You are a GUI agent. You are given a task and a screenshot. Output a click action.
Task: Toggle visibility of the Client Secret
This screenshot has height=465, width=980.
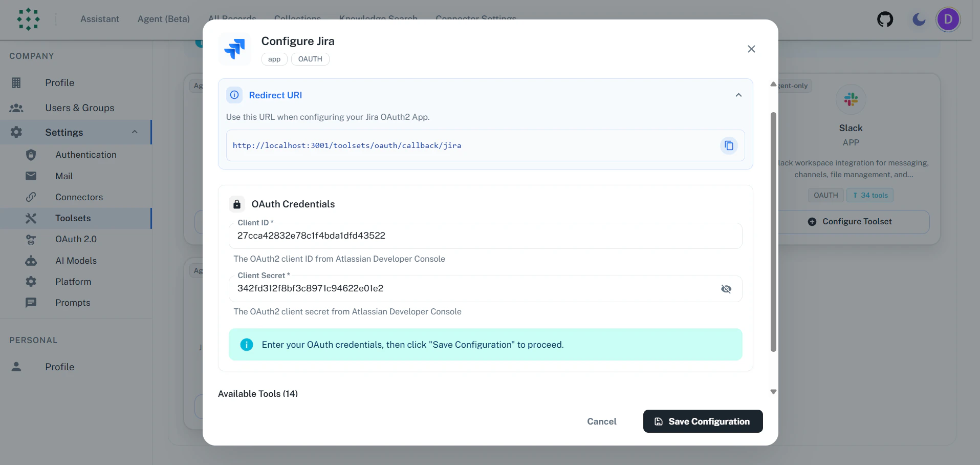pos(726,289)
